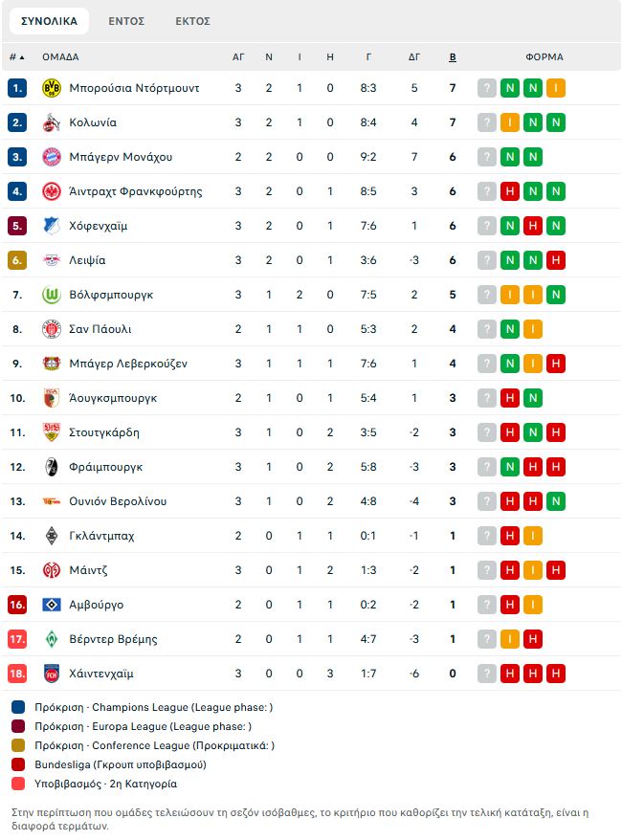The height and width of the screenshot is (840, 622).
Task: Click Leipzig's red Η loss form badge
Action: (556, 260)
